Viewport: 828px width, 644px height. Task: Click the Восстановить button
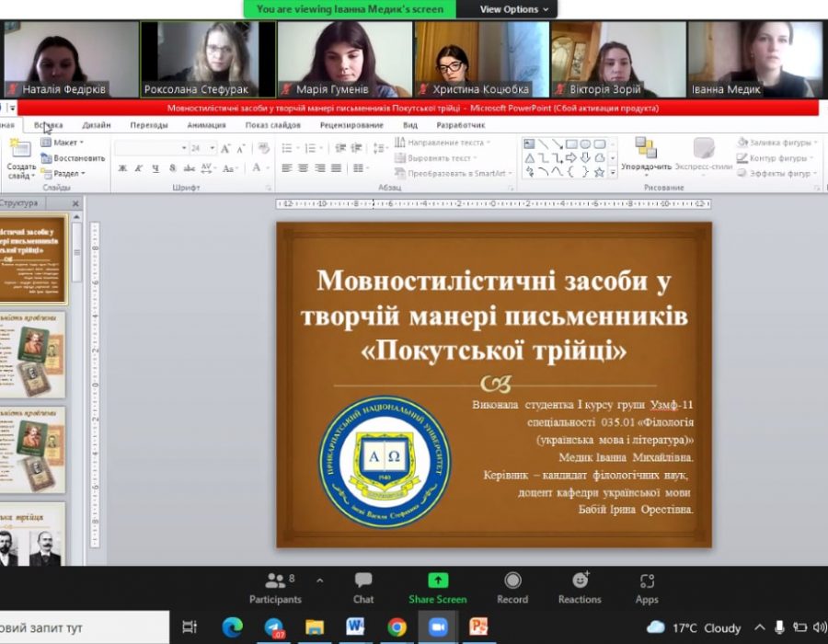click(x=73, y=157)
